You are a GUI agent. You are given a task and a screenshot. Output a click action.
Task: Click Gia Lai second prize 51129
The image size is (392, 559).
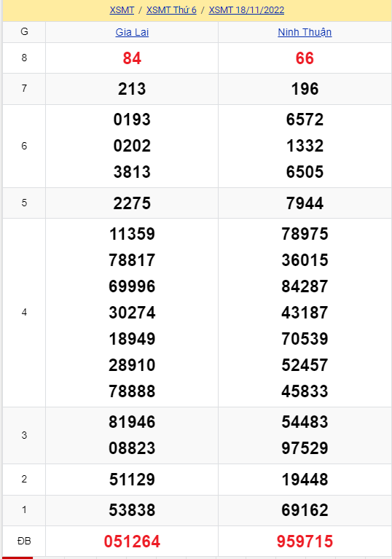[x=132, y=480]
